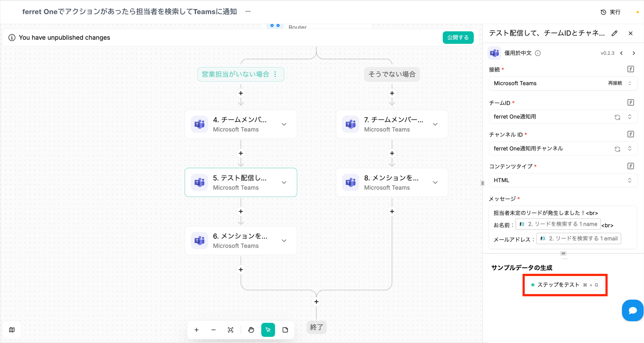Click the 公開する publish button
Image resolution: width=644 pixels, height=343 pixels.
pyautogui.click(x=458, y=37)
